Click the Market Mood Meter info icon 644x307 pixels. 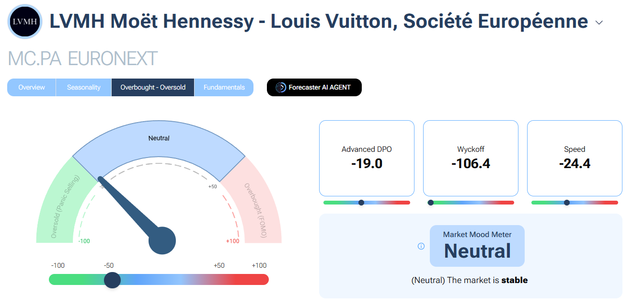[421, 246]
